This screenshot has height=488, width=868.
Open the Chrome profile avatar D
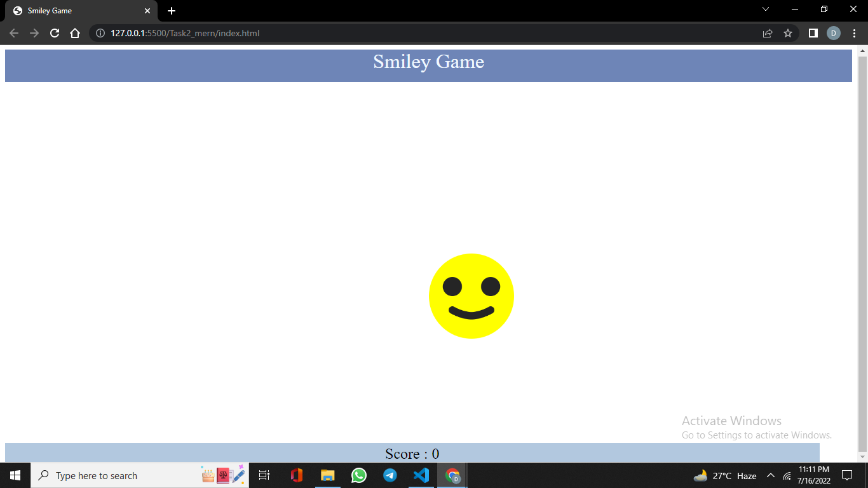833,33
